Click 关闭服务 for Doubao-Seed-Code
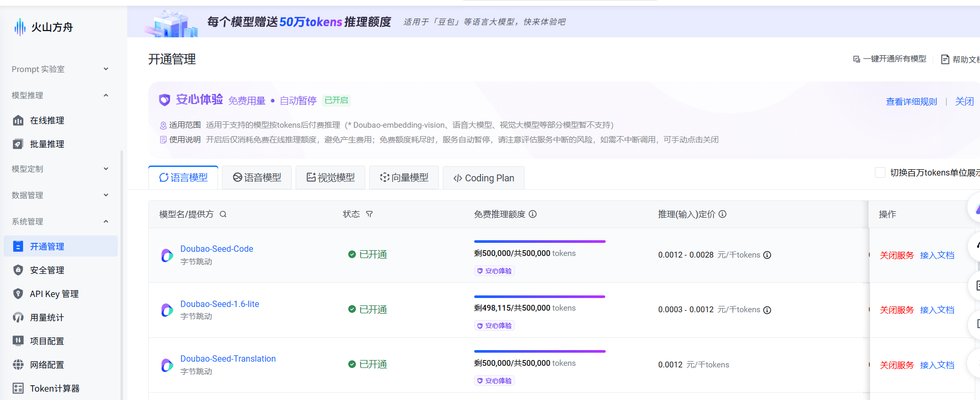Image resolution: width=980 pixels, height=400 pixels. (896, 255)
